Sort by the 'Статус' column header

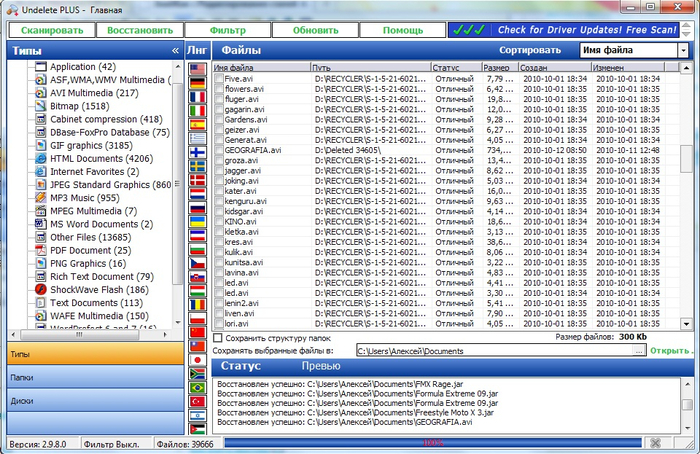click(x=456, y=67)
